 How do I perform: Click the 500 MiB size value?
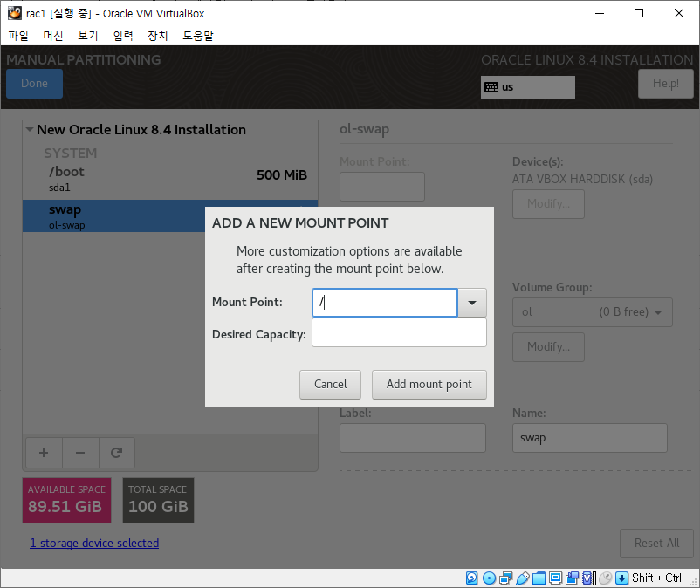tap(282, 174)
